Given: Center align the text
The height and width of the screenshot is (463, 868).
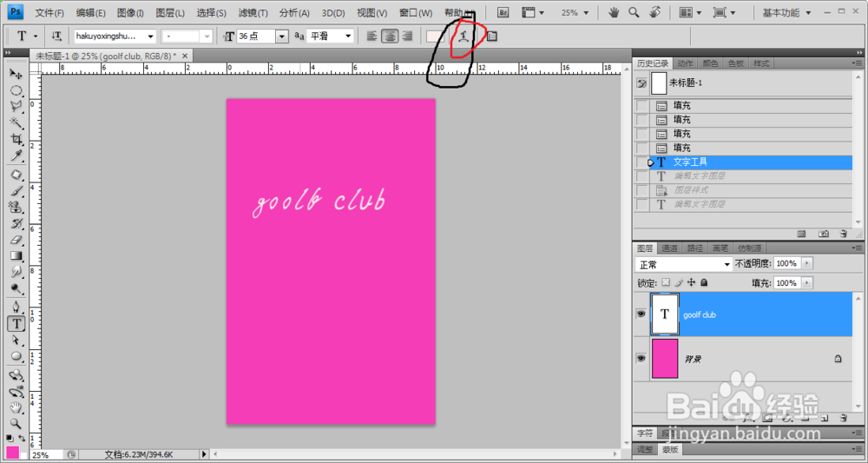Looking at the screenshot, I should coord(391,36).
